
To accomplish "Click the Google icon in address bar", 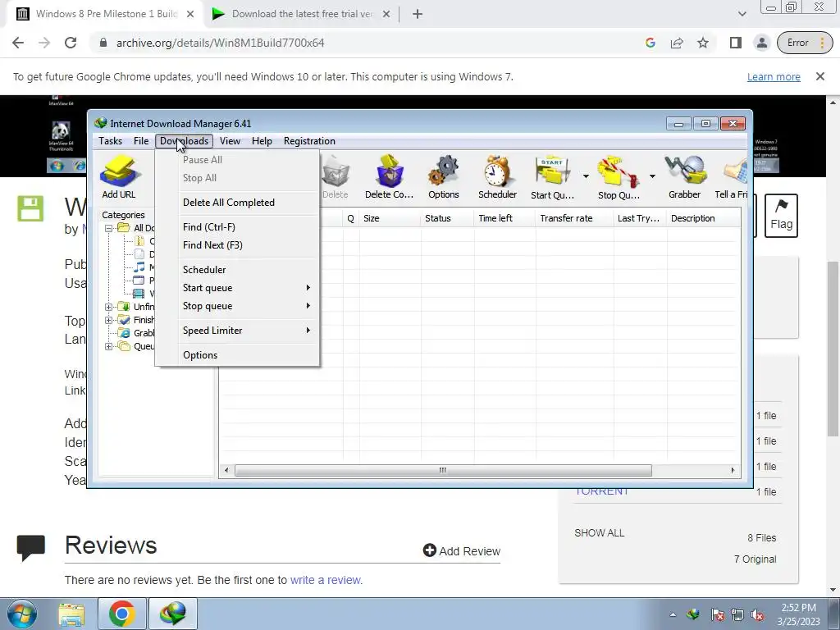I will 651,43.
